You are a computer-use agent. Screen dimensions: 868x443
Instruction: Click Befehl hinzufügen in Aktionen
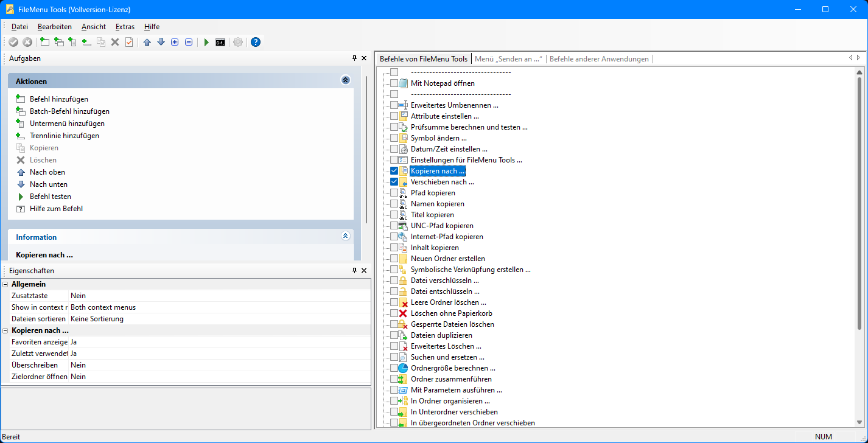[59, 99]
